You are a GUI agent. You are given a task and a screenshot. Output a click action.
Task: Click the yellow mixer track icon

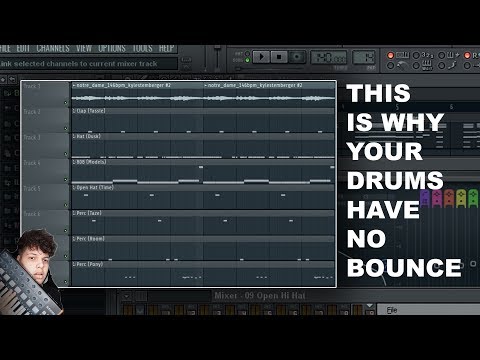461,198
